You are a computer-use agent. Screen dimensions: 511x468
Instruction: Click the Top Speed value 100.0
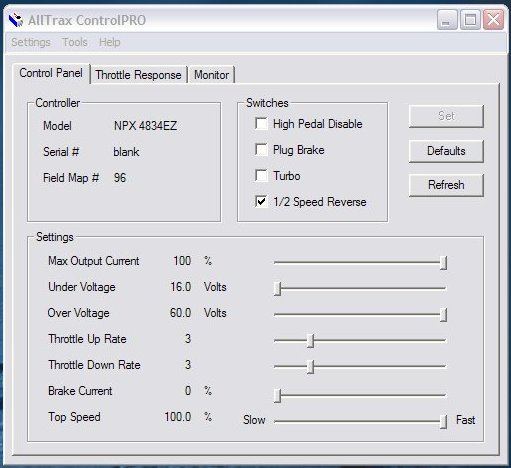178,417
